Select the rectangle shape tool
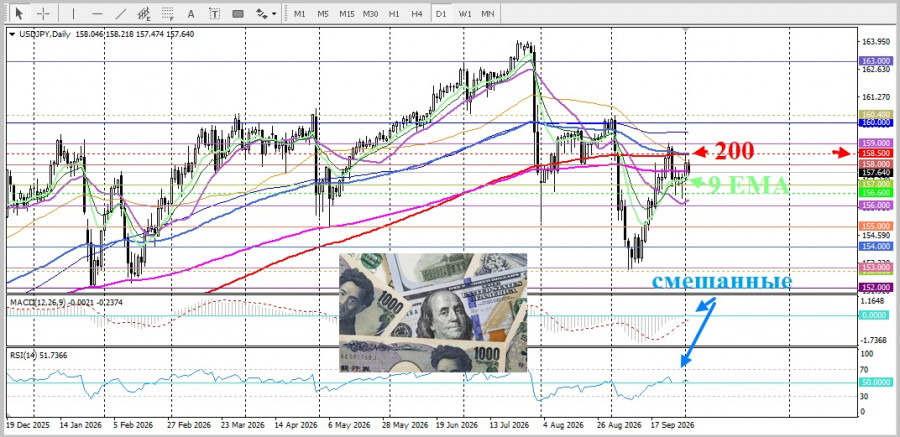The width and height of the screenshot is (900, 437). pyautogui.click(x=238, y=13)
